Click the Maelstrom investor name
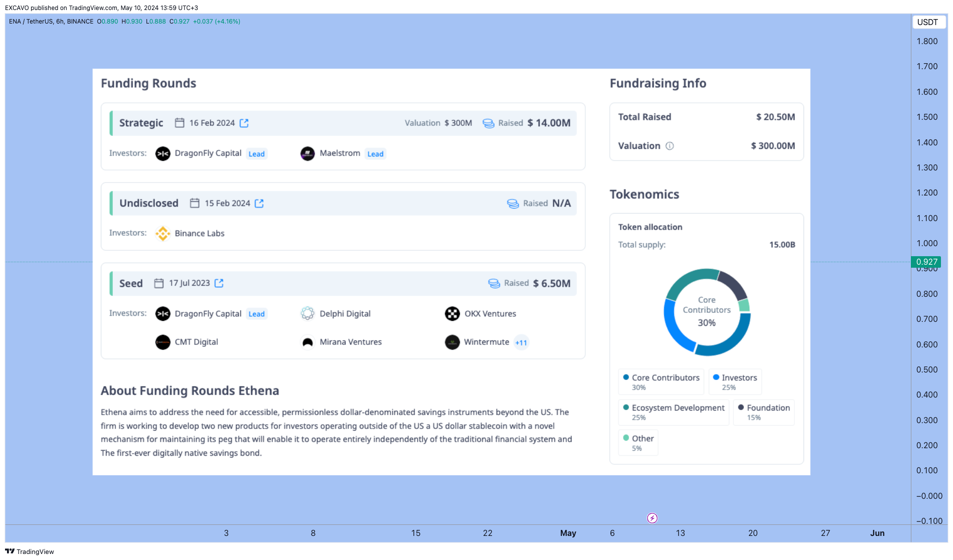 point(340,153)
